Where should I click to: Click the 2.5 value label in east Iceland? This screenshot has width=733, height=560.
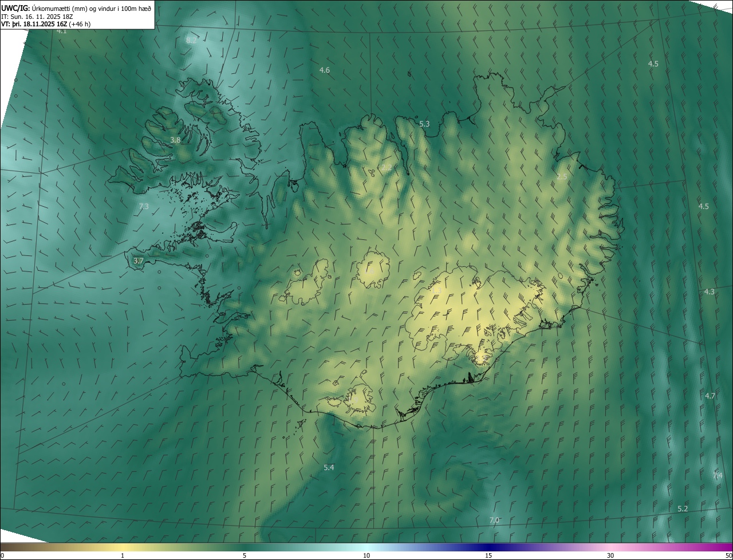pos(562,177)
